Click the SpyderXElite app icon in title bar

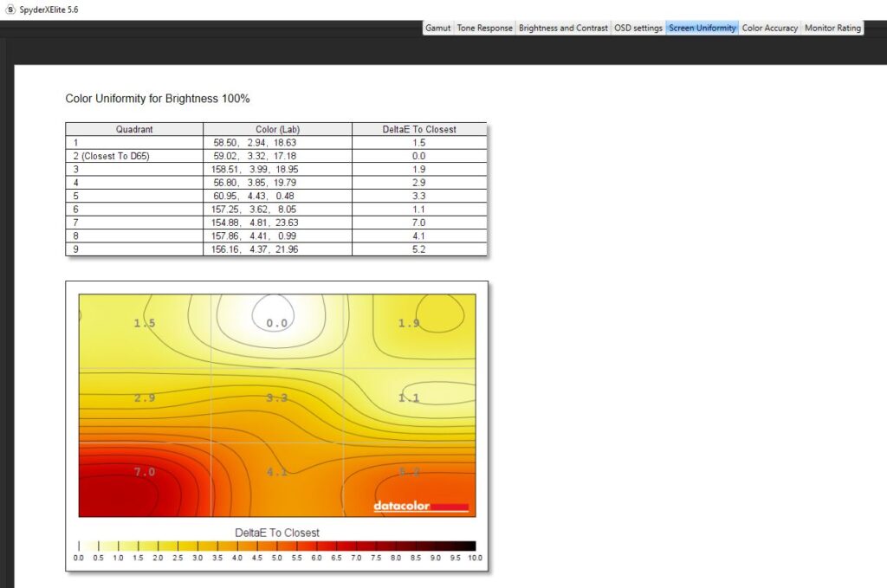10,9
